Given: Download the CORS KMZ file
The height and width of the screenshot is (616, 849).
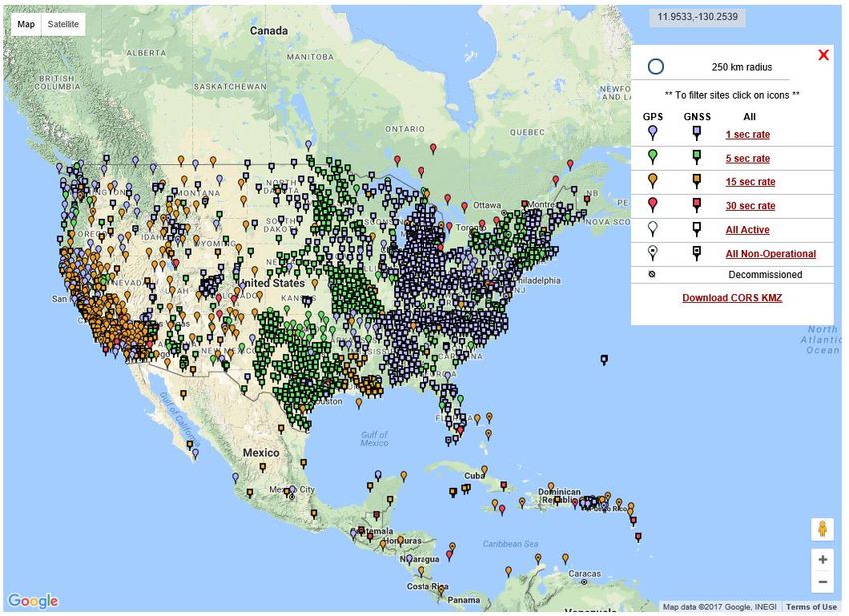Looking at the screenshot, I should point(732,298).
